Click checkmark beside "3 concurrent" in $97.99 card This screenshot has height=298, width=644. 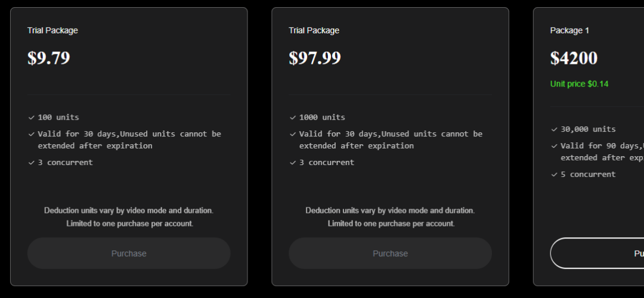pyautogui.click(x=292, y=162)
